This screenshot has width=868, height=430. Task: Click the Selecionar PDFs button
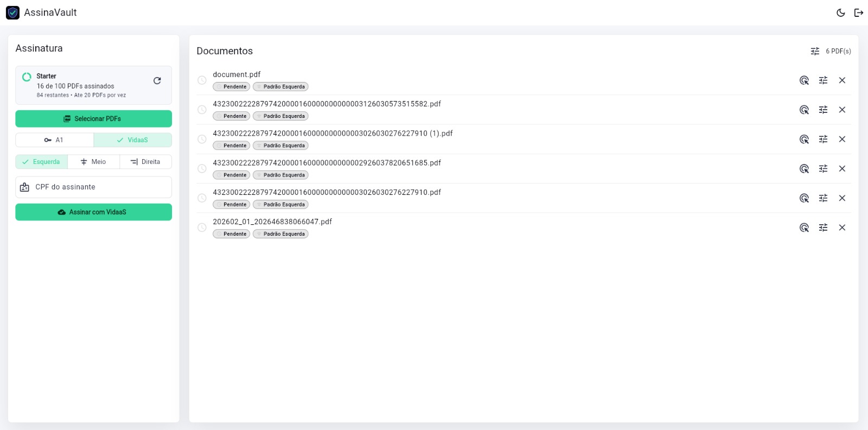pyautogui.click(x=94, y=119)
